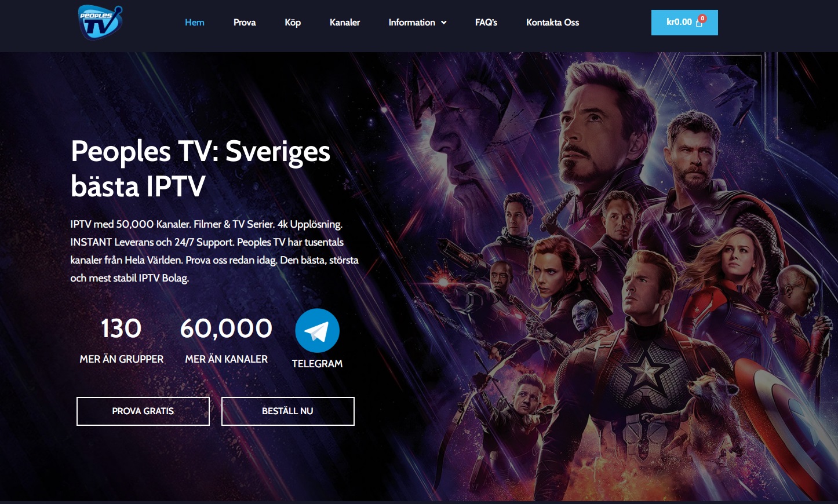The image size is (838, 504).
Task: Click the red cart item count badge
Action: click(x=702, y=19)
